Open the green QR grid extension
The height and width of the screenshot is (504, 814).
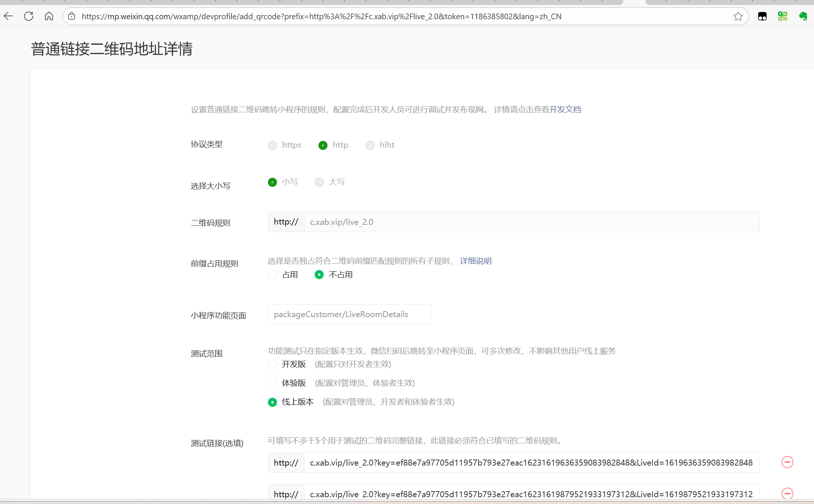(x=782, y=16)
